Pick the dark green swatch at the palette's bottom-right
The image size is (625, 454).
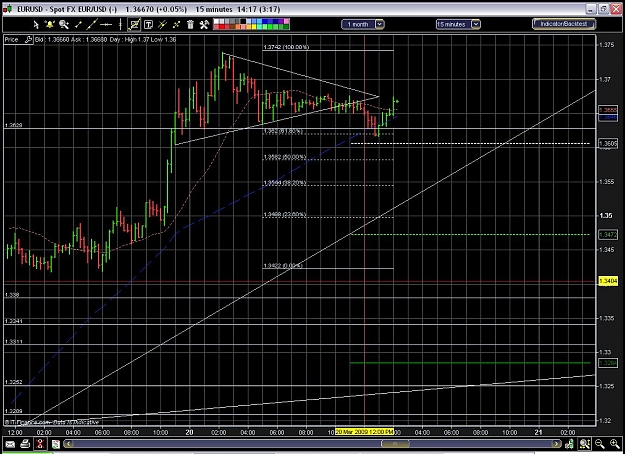(286, 27)
